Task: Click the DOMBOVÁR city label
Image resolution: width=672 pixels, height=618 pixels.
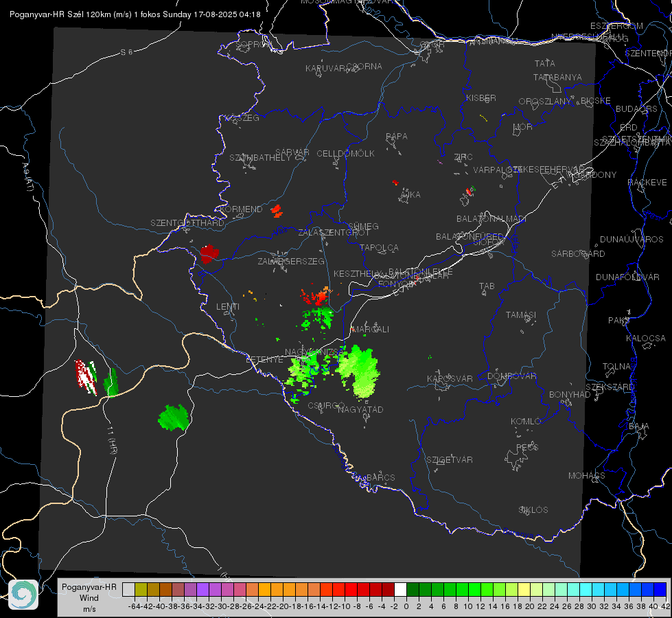Action: tap(511, 376)
